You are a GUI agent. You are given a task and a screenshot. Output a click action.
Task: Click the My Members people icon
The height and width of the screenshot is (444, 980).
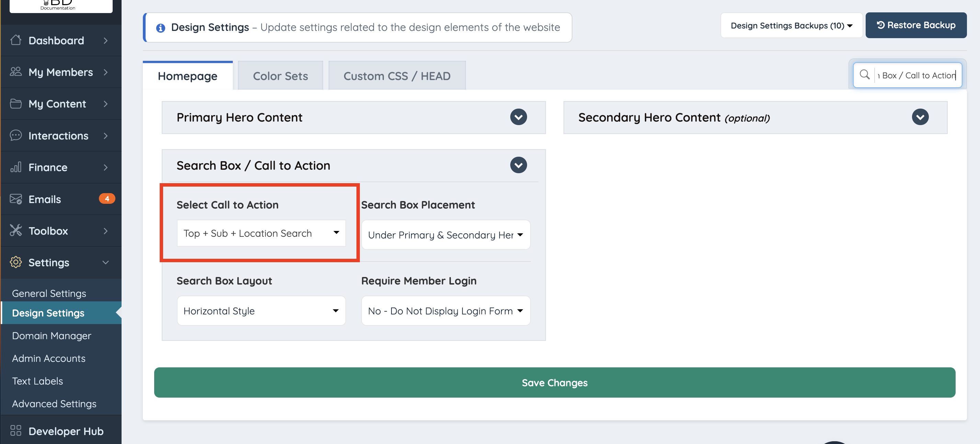click(15, 71)
